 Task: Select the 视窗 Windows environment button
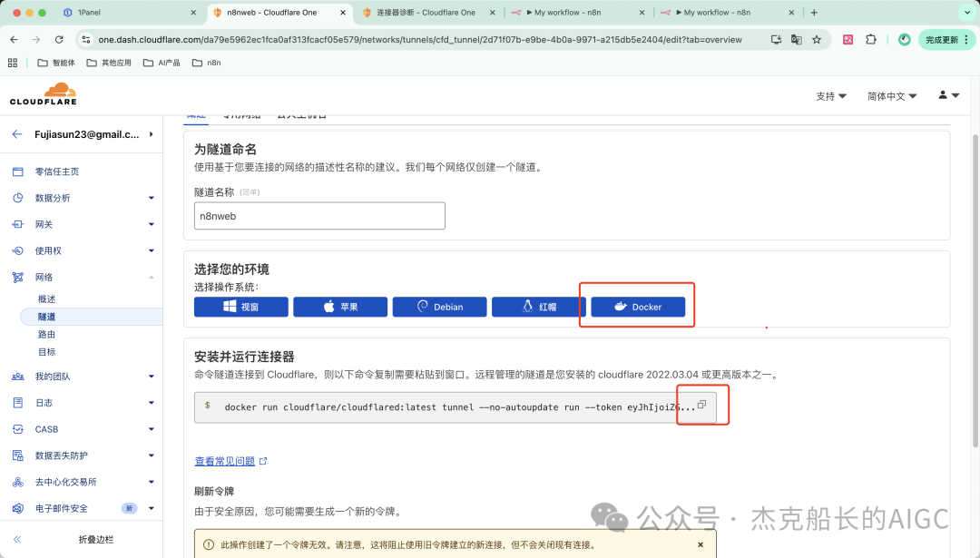241,307
